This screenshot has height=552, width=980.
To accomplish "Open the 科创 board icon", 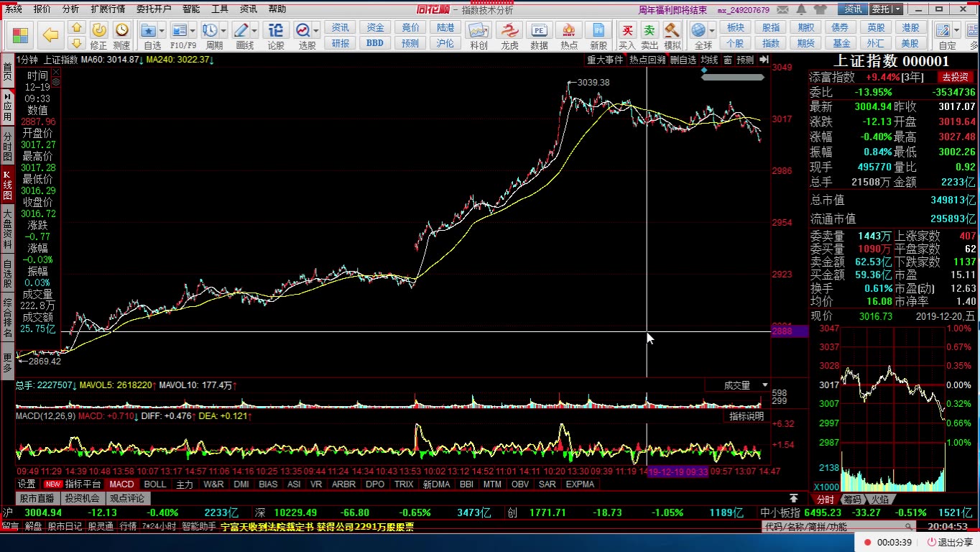I will (x=479, y=35).
